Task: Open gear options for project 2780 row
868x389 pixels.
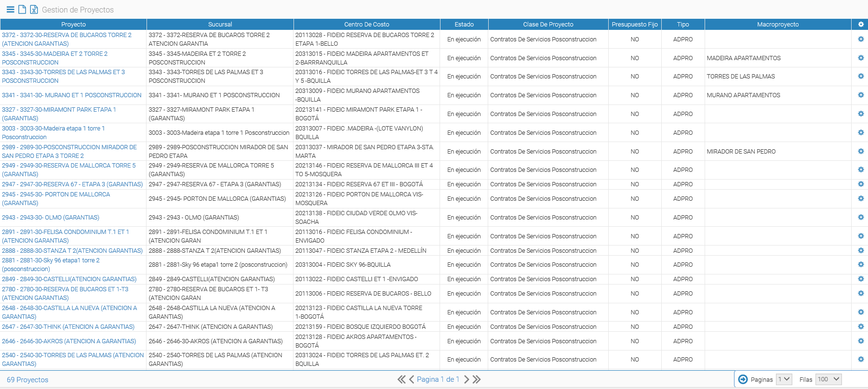Action: [x=861, y=293]
